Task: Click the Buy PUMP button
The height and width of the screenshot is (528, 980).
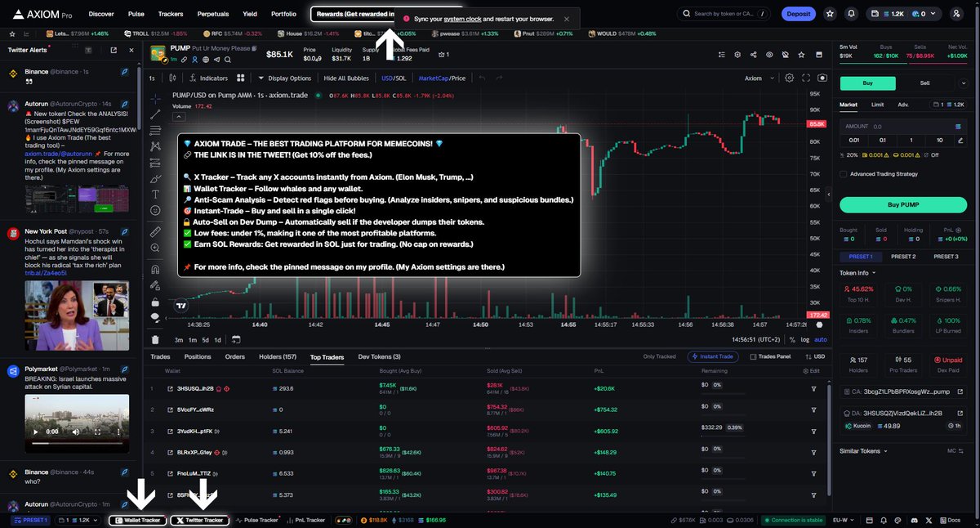Action: pyautogui.click(x=903, y=204)
